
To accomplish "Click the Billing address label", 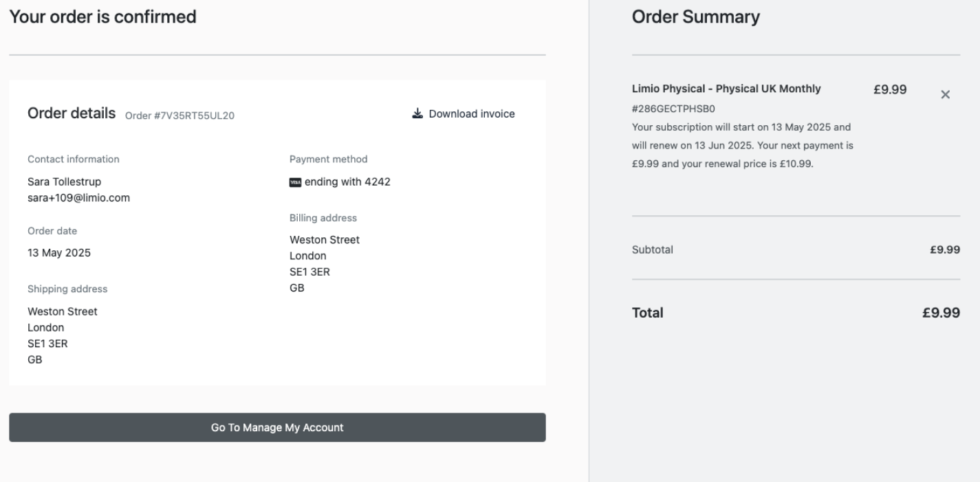I will click(x=323, y=218).
